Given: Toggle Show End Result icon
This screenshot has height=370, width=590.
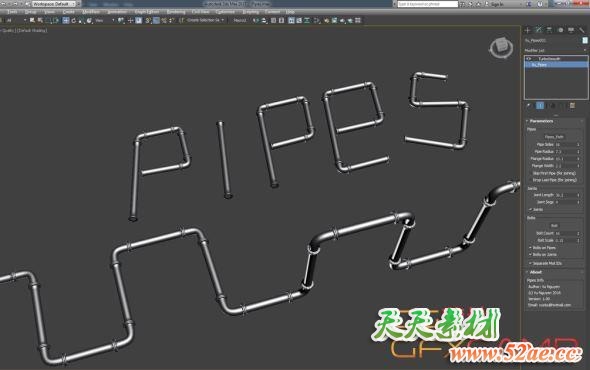Looking at the screenshot, I should pyautogui.click(x=540, y=106).
